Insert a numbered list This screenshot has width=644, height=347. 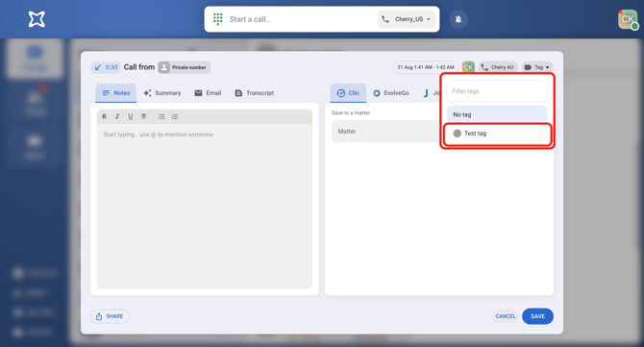tap(175, 116)
